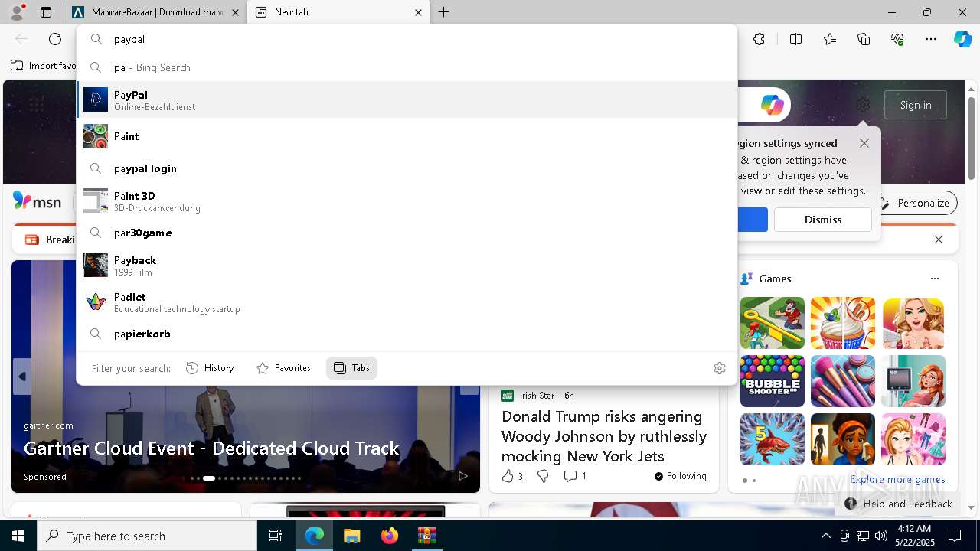980x551 pixels.
Task: Click Import favorites bookmark
Action: 44,66
